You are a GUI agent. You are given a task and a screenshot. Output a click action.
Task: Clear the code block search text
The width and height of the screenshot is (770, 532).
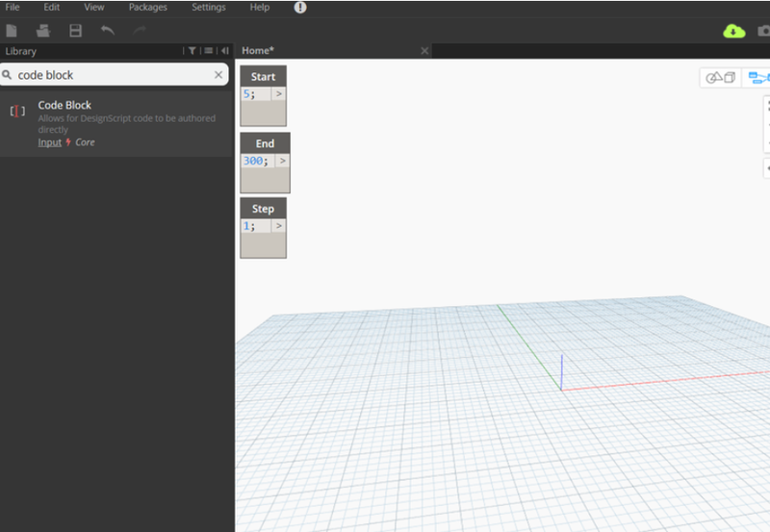click(218, 75)
